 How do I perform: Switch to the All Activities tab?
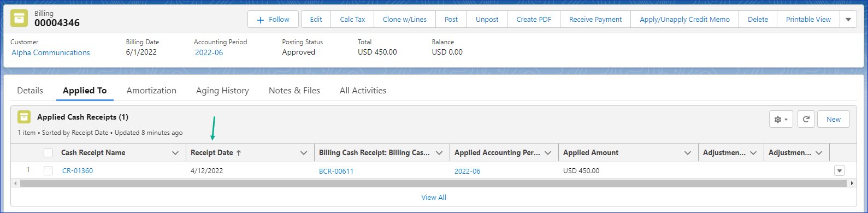click(363, 91)
